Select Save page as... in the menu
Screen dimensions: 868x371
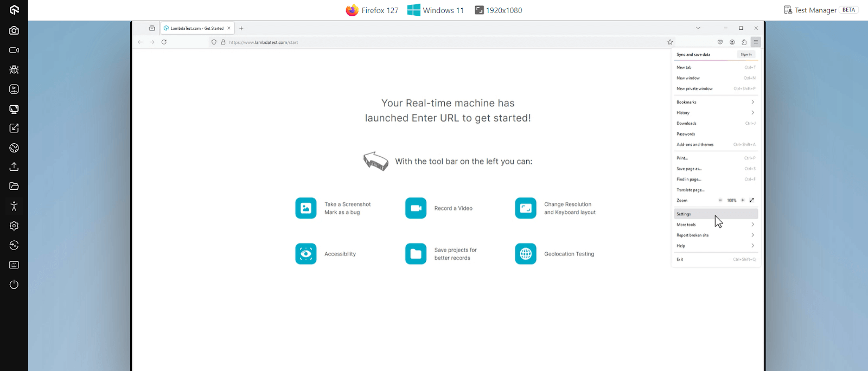[x=716, y=169]
